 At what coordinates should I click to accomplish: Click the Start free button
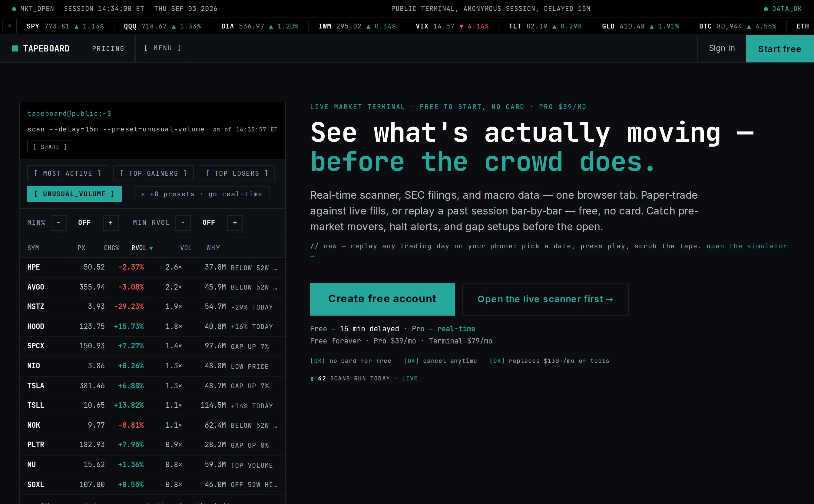click(780, 49)
